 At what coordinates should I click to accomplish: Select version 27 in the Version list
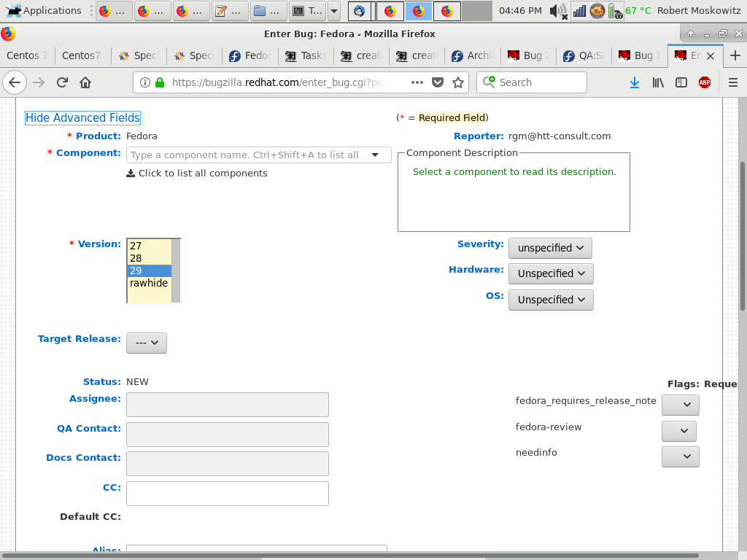pos(149,246)
